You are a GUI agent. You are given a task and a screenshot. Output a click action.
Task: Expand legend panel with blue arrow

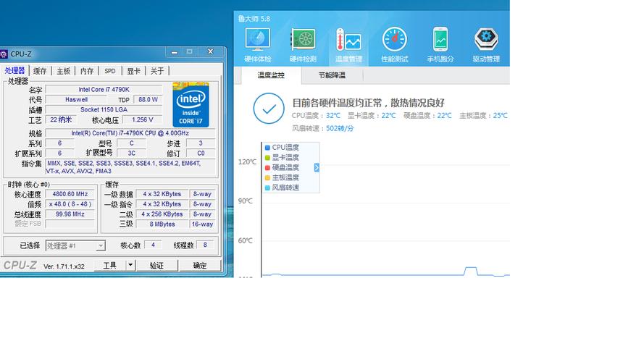tap(317, 167)
